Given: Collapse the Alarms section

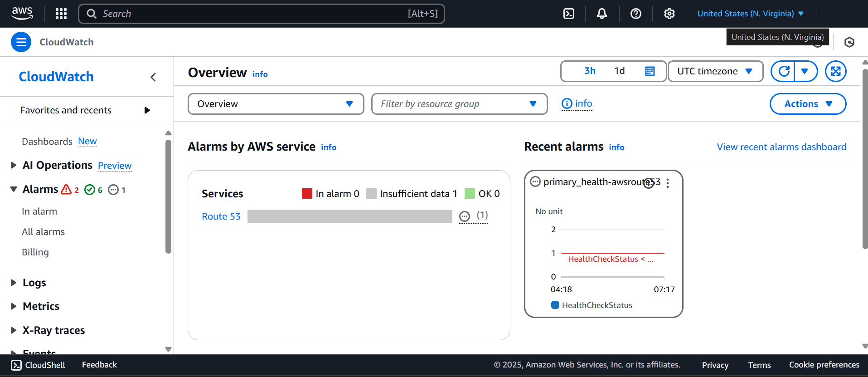Looking at the screenshot, I should pyautogui.click(x=14, y=189).
